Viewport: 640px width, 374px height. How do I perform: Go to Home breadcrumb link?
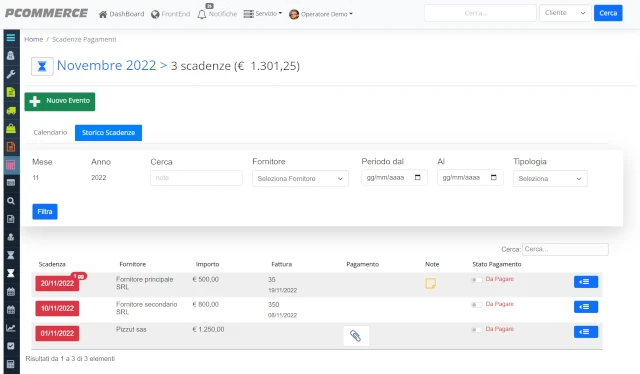[x=33, y=39]
